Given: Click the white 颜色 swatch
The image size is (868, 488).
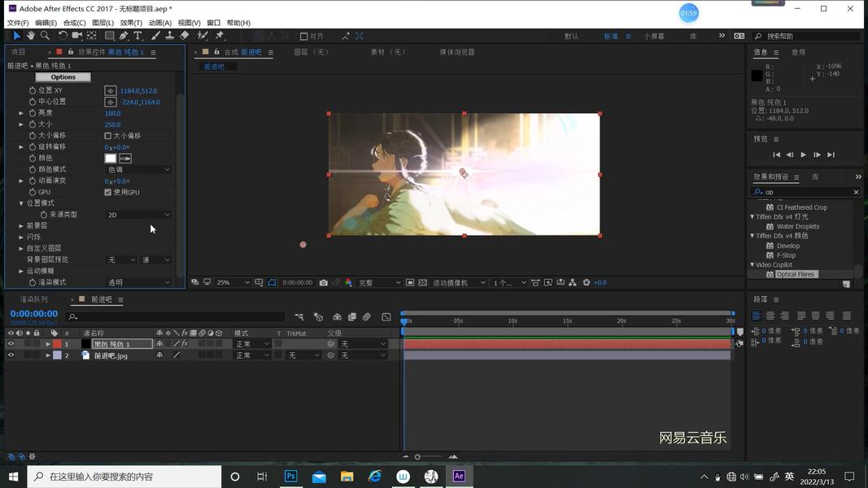Looking at the screenshot, I should coord(111,159).
